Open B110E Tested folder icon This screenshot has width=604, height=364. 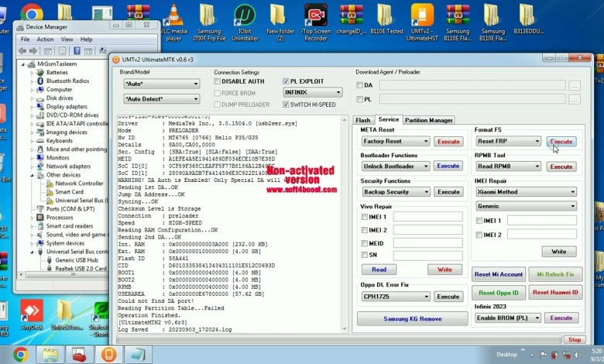tap(386, 19)
